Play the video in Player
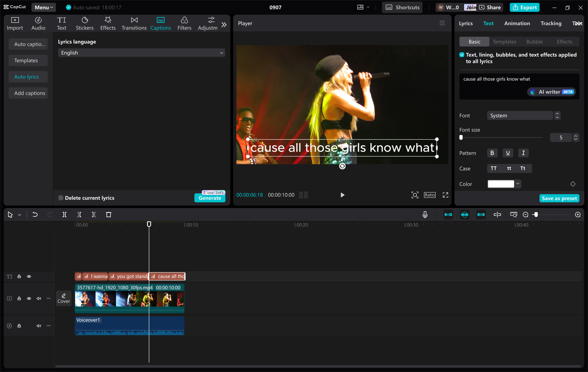 pyautogui.click(x=342, y=195)
